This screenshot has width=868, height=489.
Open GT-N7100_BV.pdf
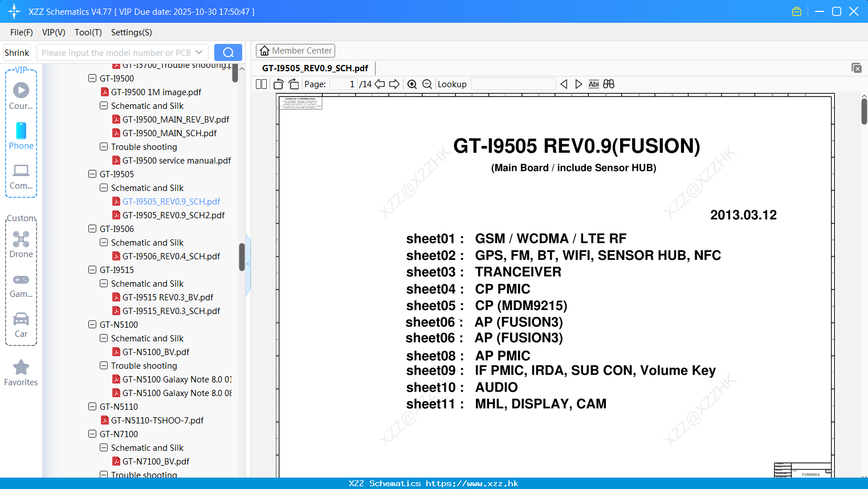(156, 461)
